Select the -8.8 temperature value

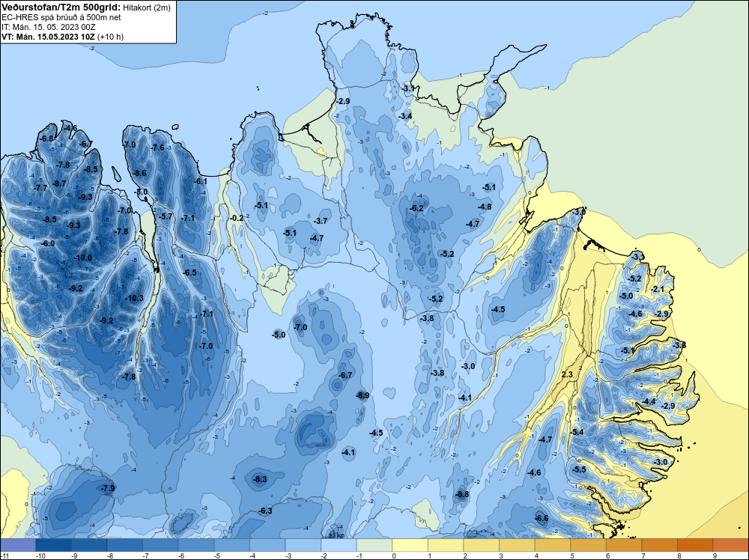(462, 495)
